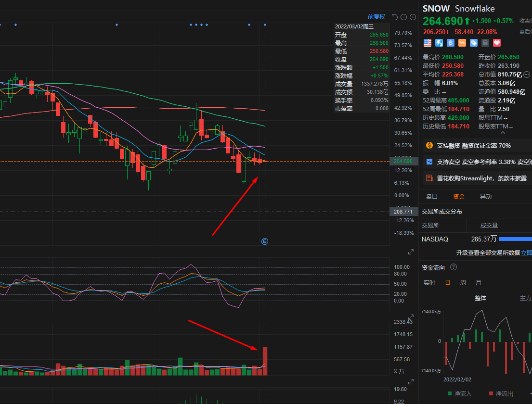Click the lightning Level 2 icon
Viewport: 532px width, 404px height.
(x=439, y=43)
